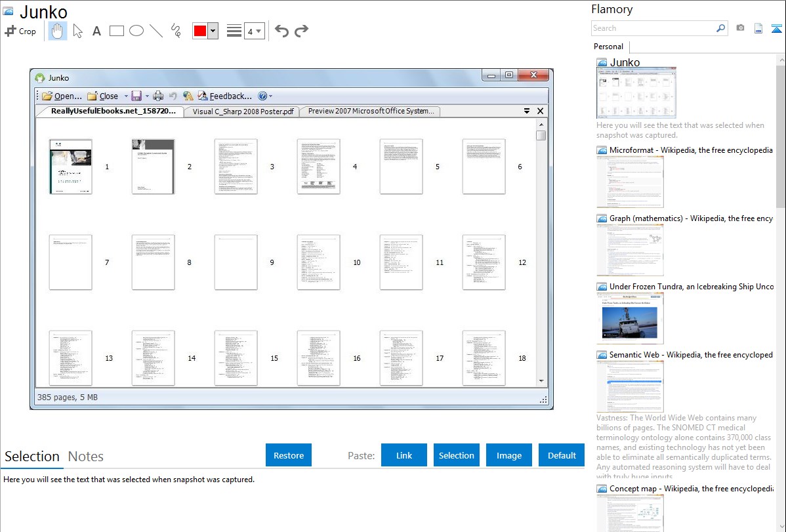Select the hand pan tool
Image resolution: width=786 pixels, height=532 pixels.
coord(57,31)
